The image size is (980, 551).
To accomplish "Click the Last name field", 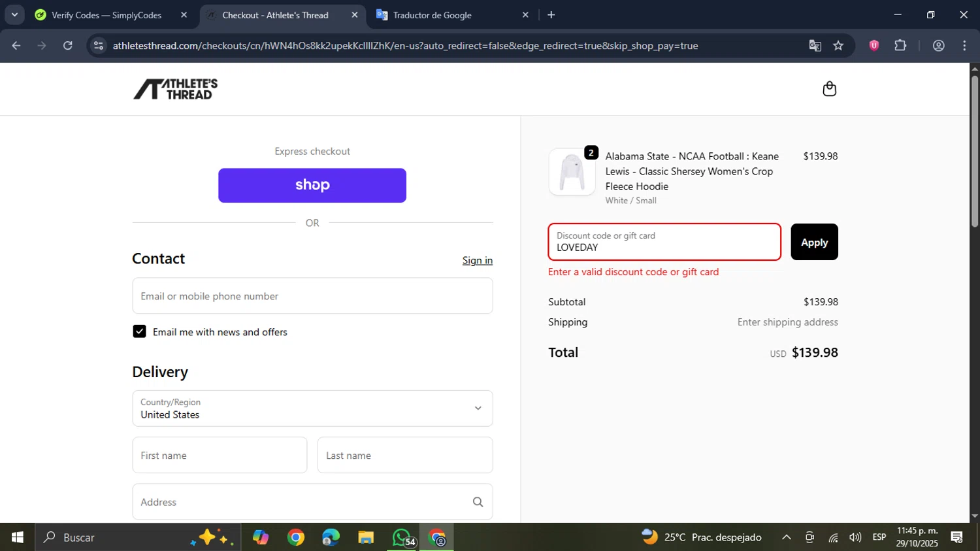I will 405,456.
